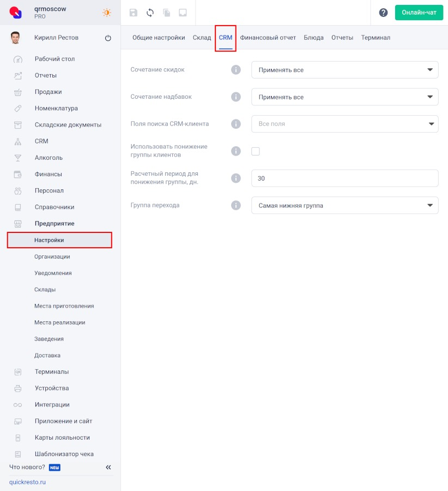Switch to Блюда tab
Image resolution: width=448 pixels, height=491 pixels.
point(313,38)
